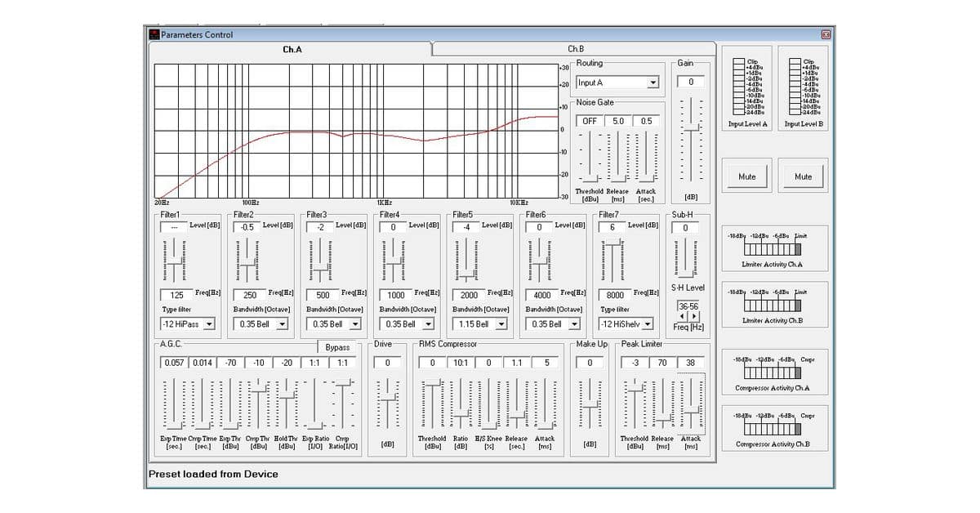Click the RMS Compressor Ratio field showing 10:1
This screenshot has width=980, height=513.
(461, 362)
